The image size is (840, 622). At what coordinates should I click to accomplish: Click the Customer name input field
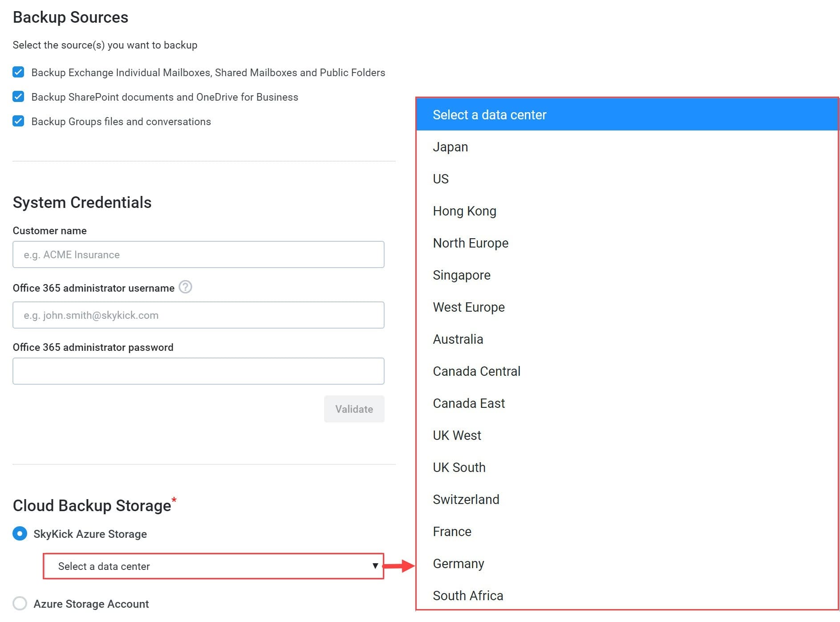(199, 254)
